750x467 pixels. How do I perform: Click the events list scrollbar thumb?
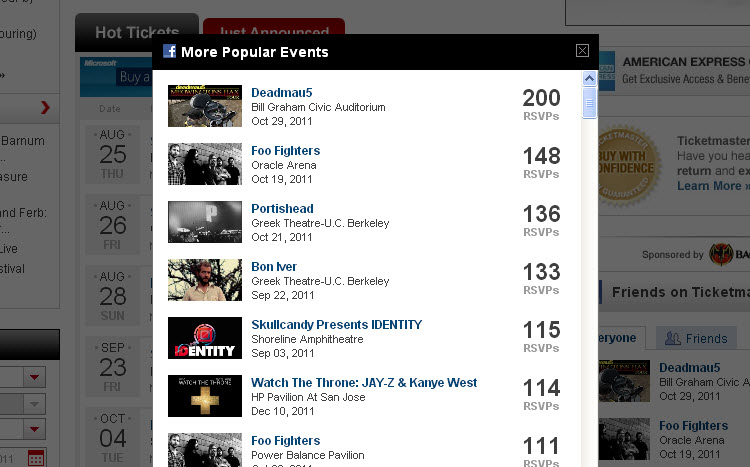coord(589,103)
